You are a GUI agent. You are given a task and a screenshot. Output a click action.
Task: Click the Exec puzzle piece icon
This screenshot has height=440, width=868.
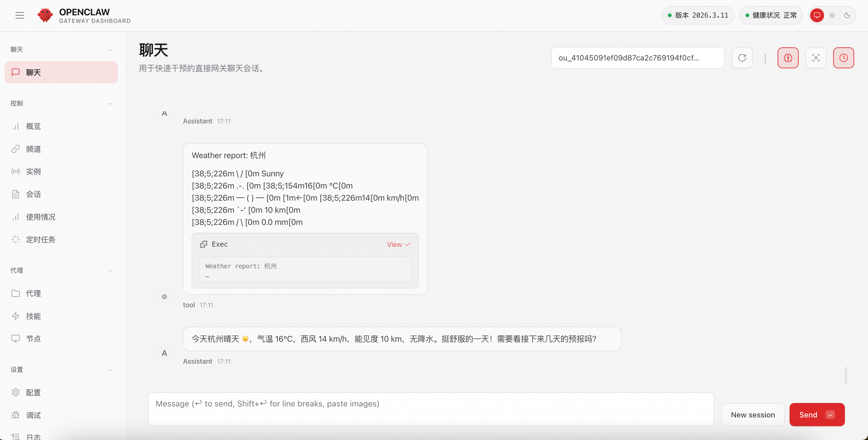pos(203,244)
